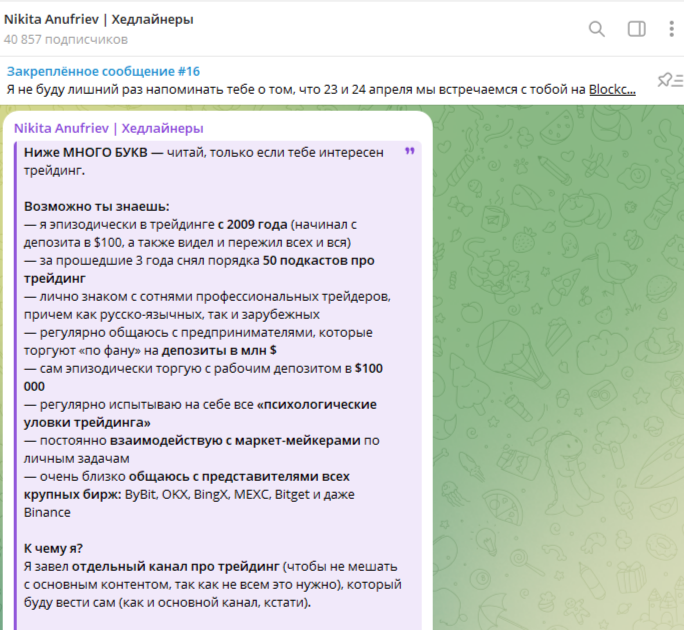Click the pinned preview text 'Я не буду лишний раз напоминать'

116,89
